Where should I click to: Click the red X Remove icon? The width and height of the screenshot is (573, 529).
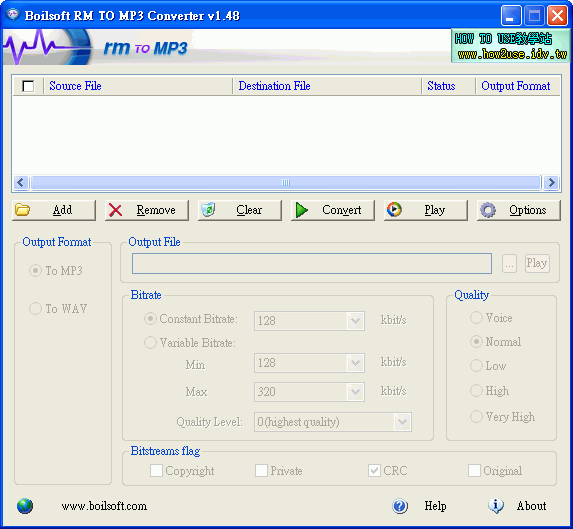(x=115, y=210)
